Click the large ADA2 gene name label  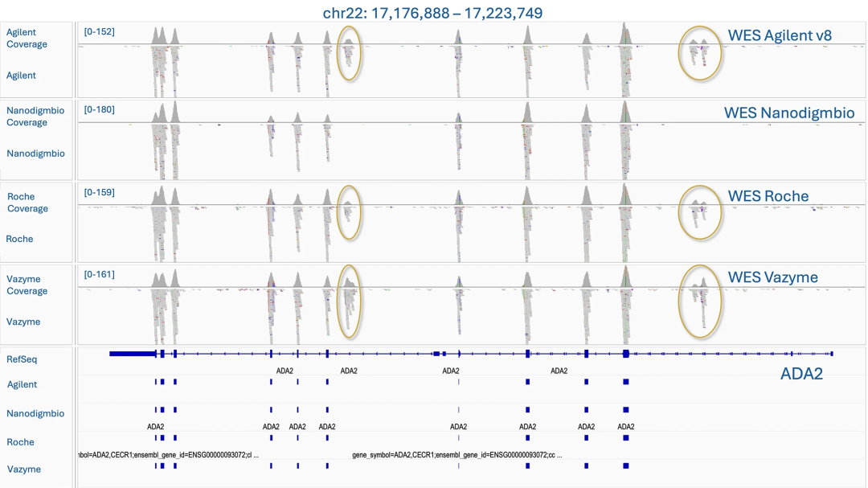coord(801,374)
